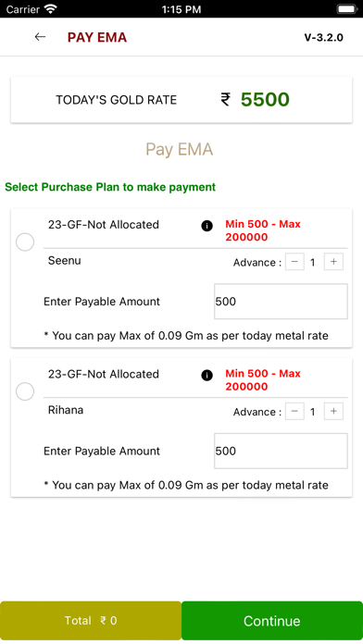Click Seenu's payable amount field
Image resolution: width=363 pixels, height=644 pixels.
[281, 301]
